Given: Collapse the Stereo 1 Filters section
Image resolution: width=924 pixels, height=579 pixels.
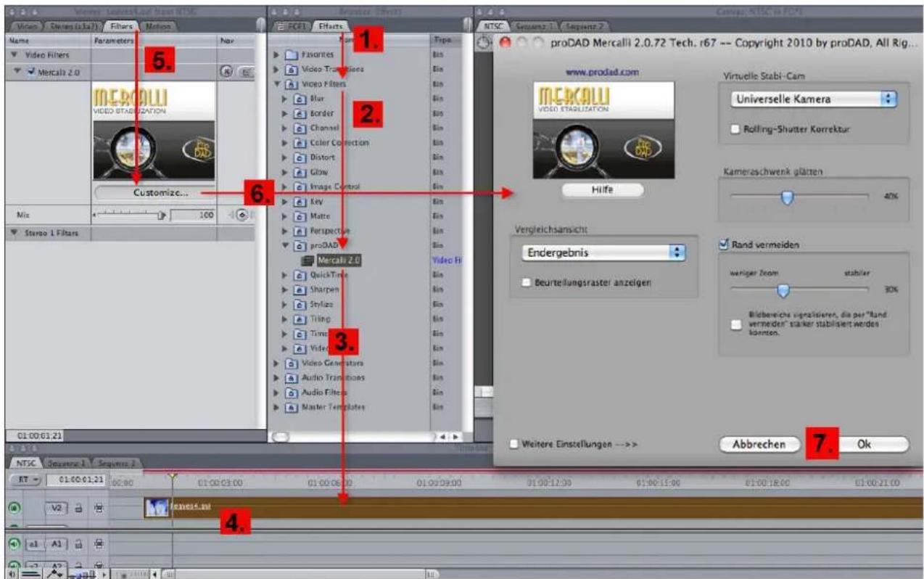Looking at the screenshot, I should [15, 233].
